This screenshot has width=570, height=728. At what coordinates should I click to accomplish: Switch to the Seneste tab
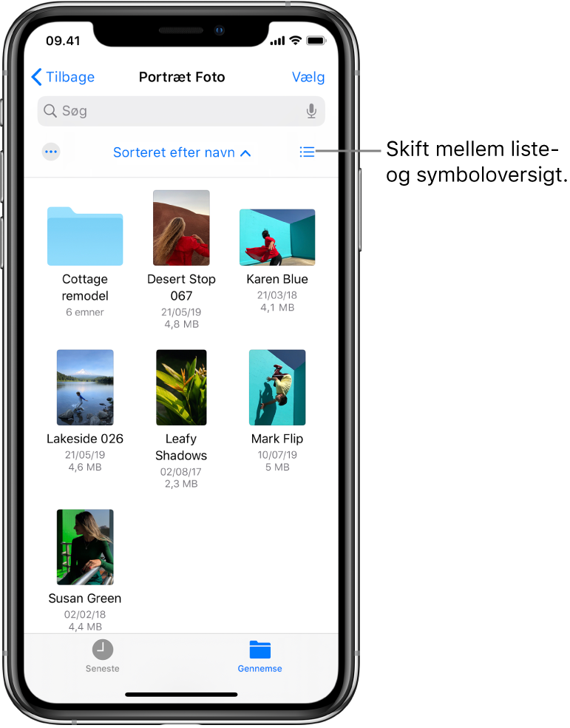click(x=103, y=656)
